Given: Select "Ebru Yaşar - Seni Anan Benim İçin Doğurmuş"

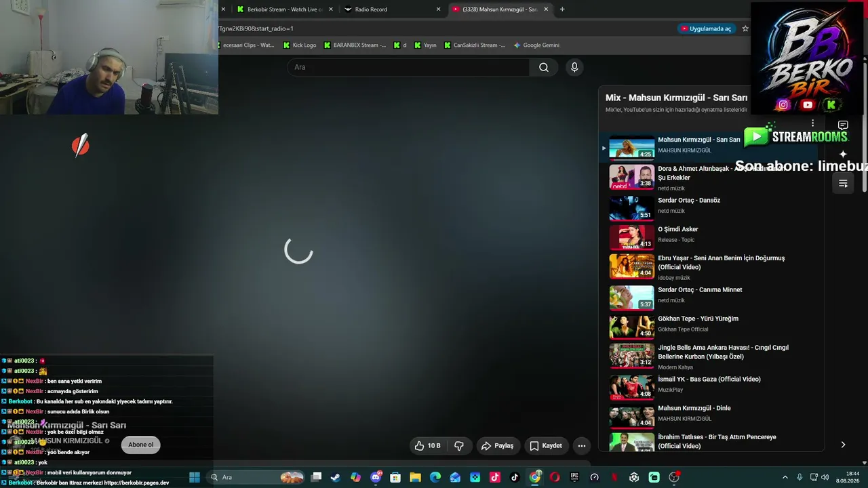Looking at the screenshot, I should (721, 262).
